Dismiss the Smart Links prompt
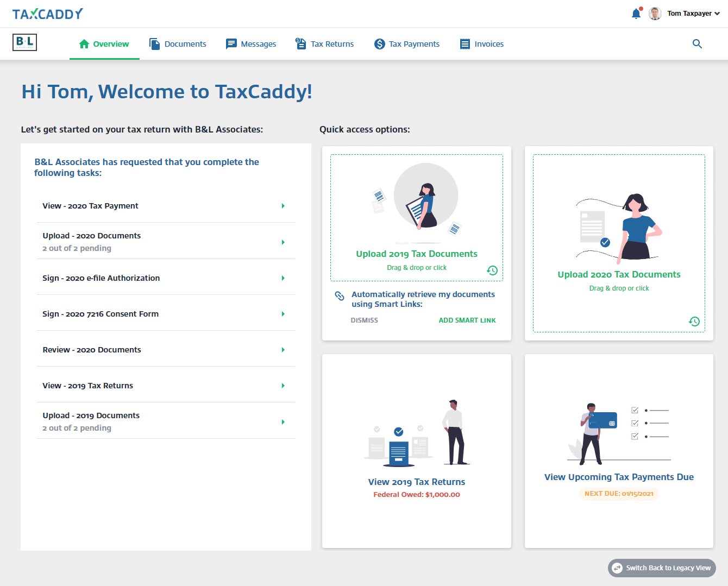728x586 pixels. pos(364,320)
